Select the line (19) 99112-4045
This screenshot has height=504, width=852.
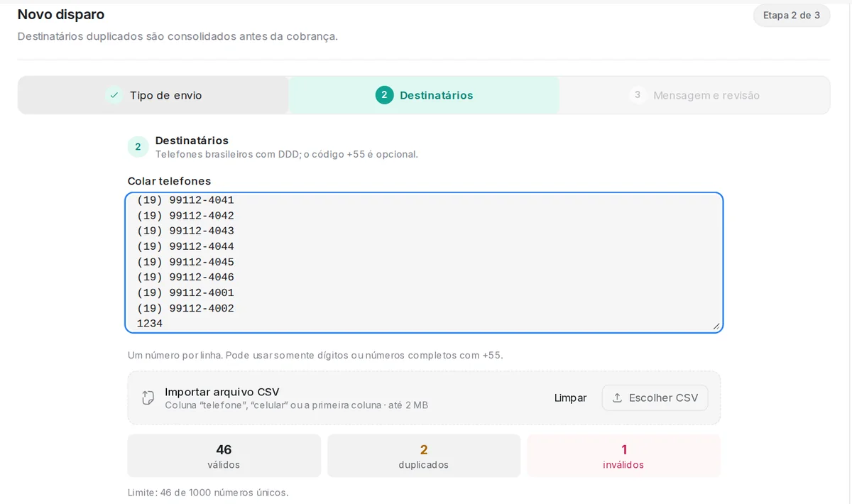(x=185, y=262)
